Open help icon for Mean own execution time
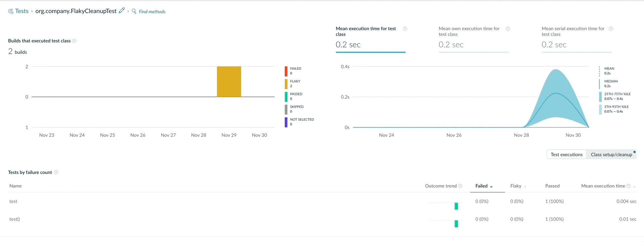The image size is (644, 242). click(x=508, y=29)
